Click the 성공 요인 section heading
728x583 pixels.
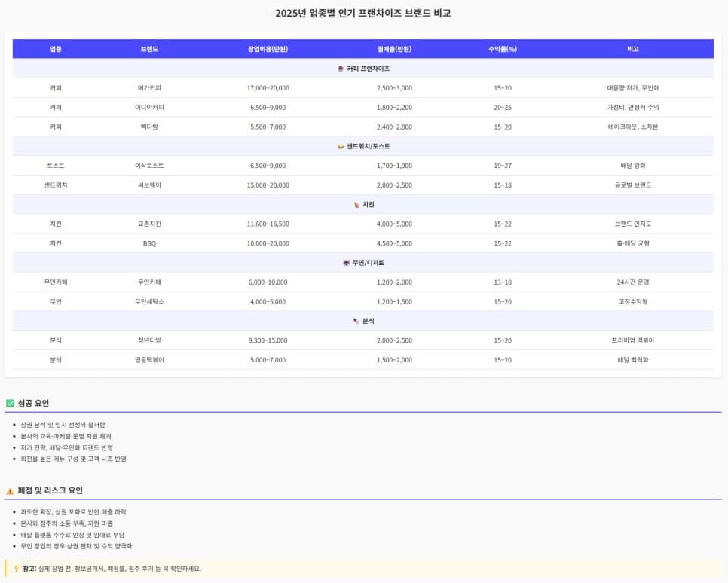[33, 404]
